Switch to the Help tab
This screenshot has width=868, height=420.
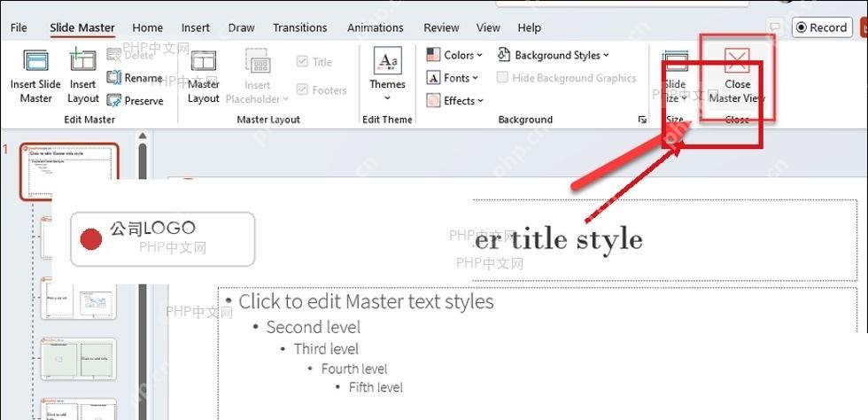(530, 27)
